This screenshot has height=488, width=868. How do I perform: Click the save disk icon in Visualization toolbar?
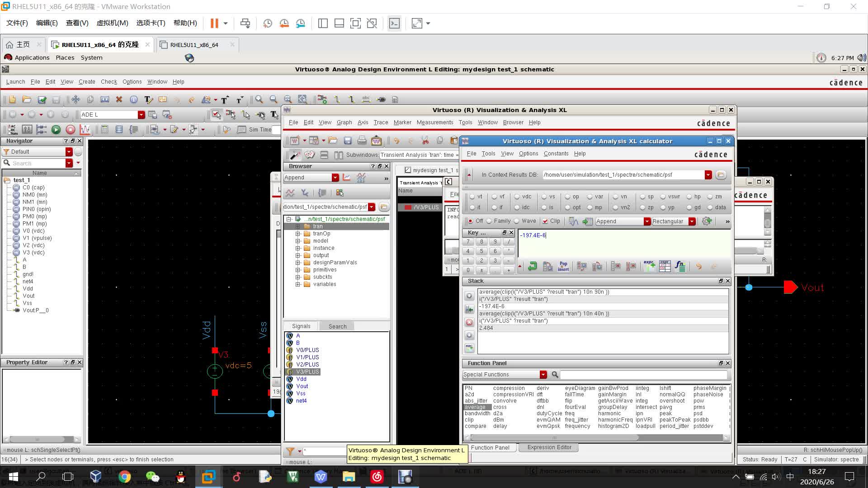pyautogui.click(x=347, y=141)
